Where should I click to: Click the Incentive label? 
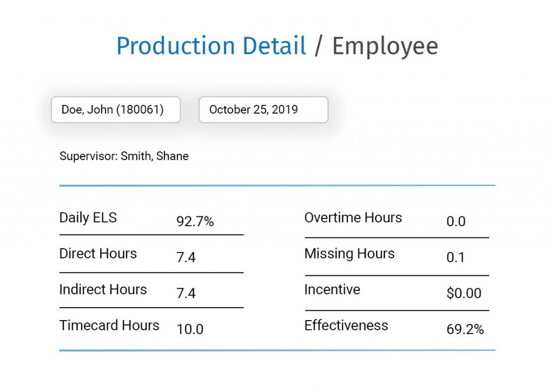(332, 289)
